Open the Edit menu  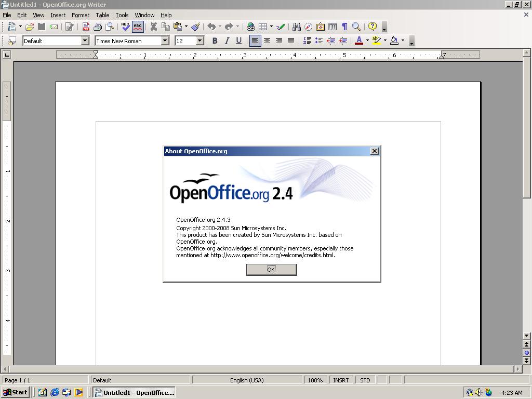coord(22,15)
